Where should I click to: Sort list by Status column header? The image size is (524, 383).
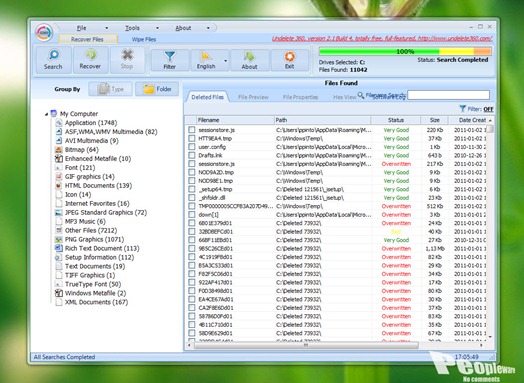point(396,120)
